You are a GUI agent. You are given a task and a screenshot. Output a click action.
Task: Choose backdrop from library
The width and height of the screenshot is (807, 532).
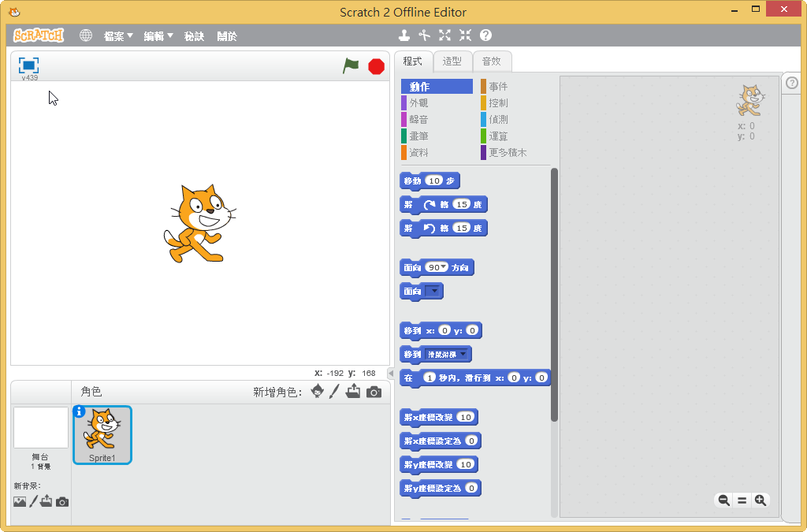(20, 501)
